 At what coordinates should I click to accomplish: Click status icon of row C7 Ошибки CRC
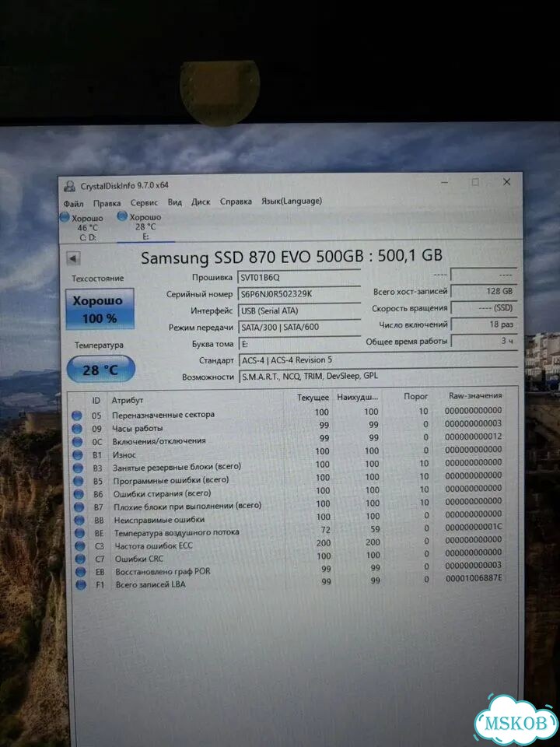(x=80, y=559)
